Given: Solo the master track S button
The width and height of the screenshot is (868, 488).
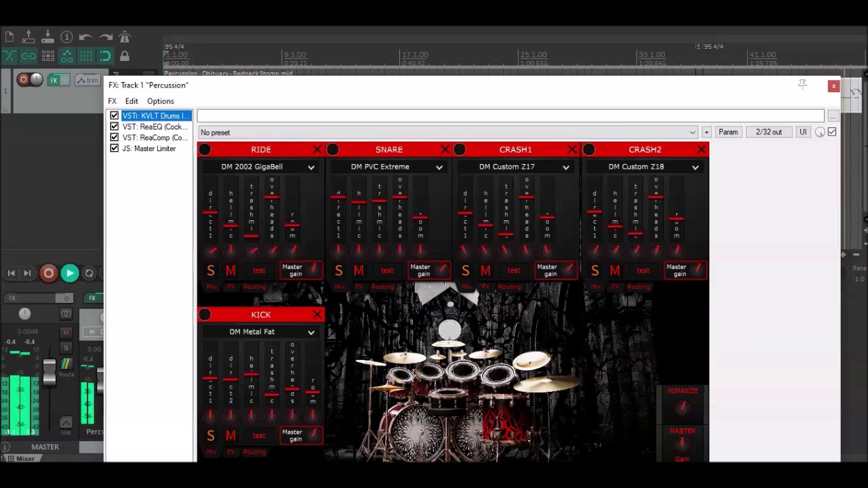Looking at the screenshot, I should point(66,348).
